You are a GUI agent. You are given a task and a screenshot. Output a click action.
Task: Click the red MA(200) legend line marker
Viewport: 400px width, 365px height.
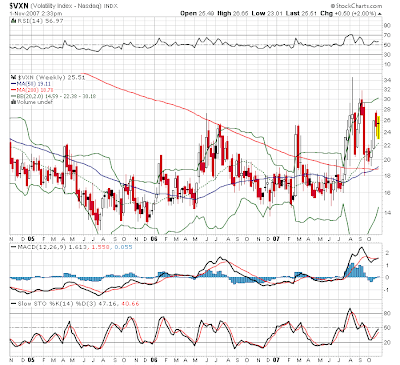[13, 90]
